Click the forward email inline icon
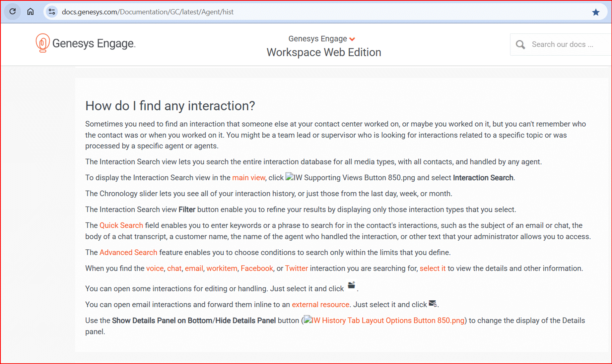 click(x=433, y=303)
